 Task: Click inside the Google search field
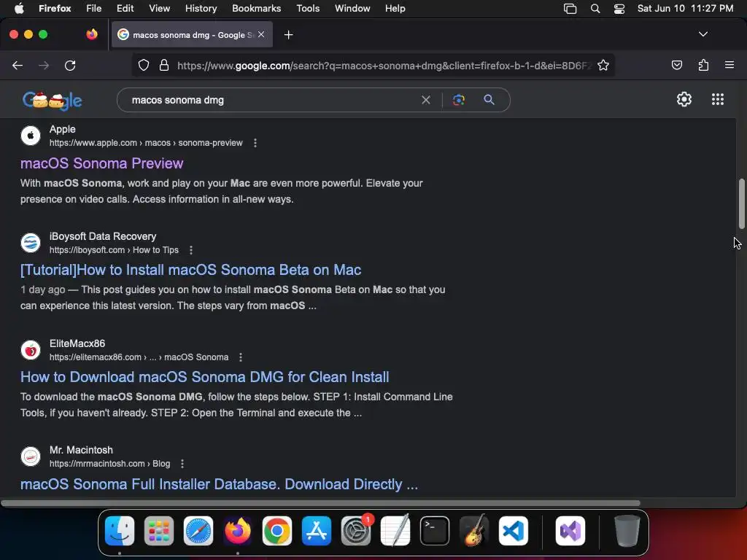click(x=273, y=100)
